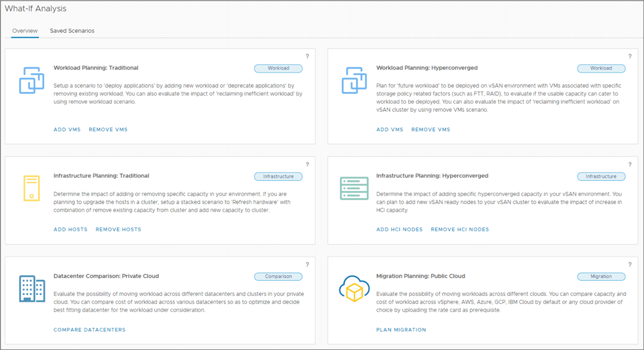
Task: Click the yellow host icon for Infrastructure Planning: Traditional
Action: pyautogui.click(x=31, y=189)
